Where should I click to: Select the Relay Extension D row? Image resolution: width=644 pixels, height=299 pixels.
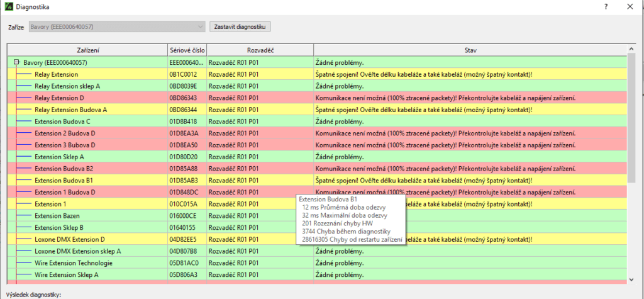tap(318, 98)
